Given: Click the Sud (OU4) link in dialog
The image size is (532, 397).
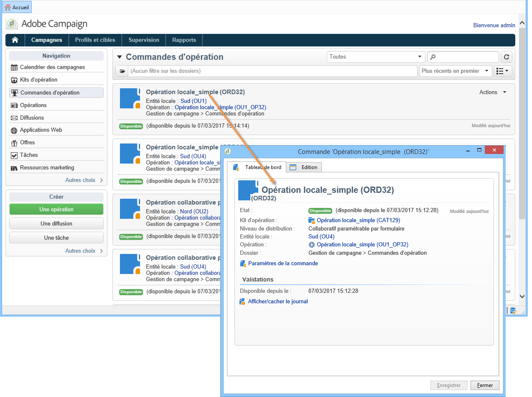Looking at the screenshot, I should click(x=321, y=237).
